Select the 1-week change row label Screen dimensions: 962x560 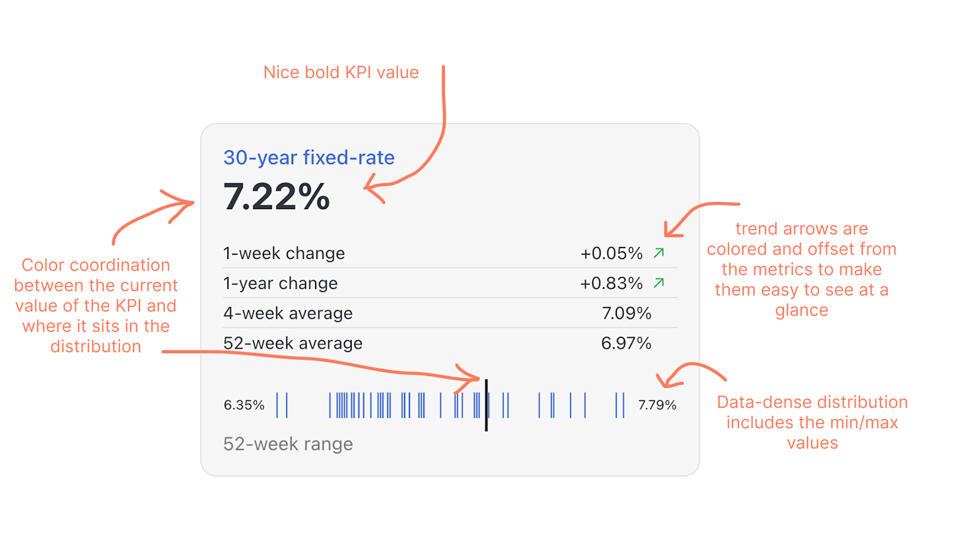pos(284,254)
